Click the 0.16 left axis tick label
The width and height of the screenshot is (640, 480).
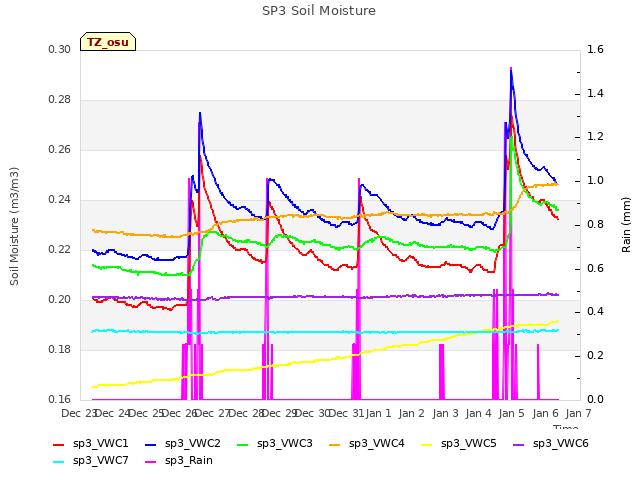[60, 399]
